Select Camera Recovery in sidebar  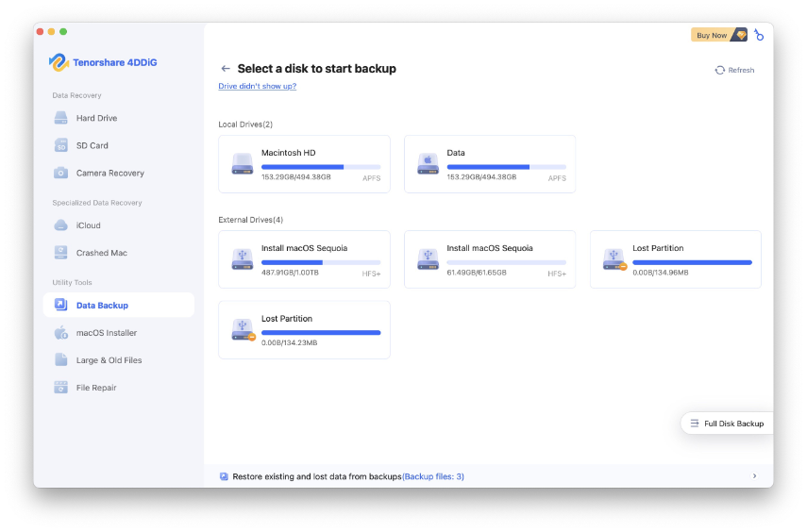point(118,173)
